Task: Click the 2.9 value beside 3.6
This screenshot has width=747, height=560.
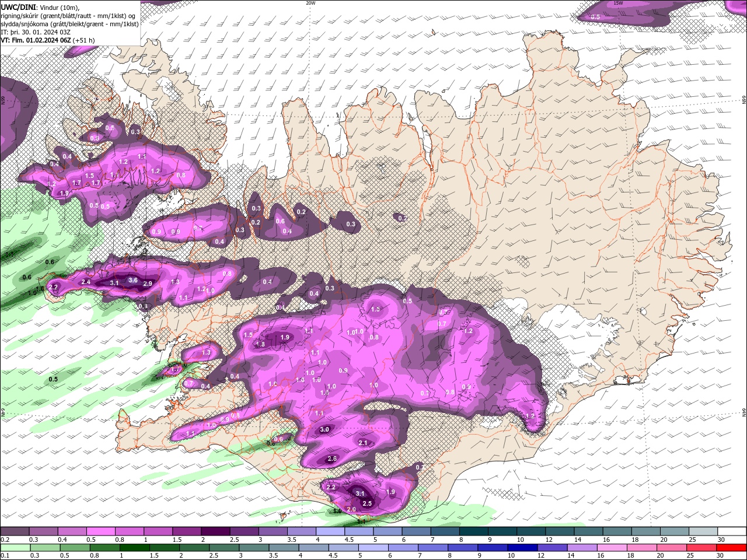Action: coord(148,283)
